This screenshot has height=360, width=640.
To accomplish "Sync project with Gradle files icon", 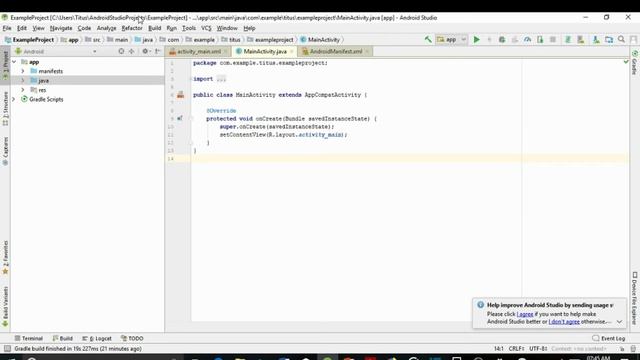I will [x=567, y=40].
